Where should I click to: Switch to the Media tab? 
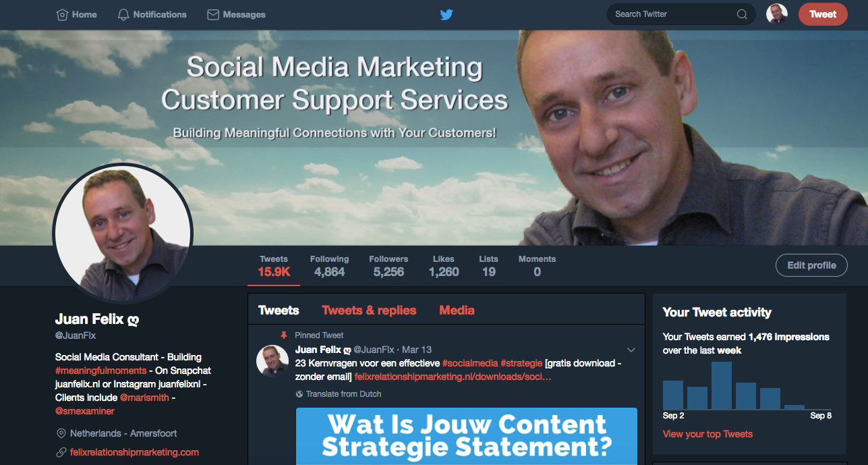(x=457, y=310)
